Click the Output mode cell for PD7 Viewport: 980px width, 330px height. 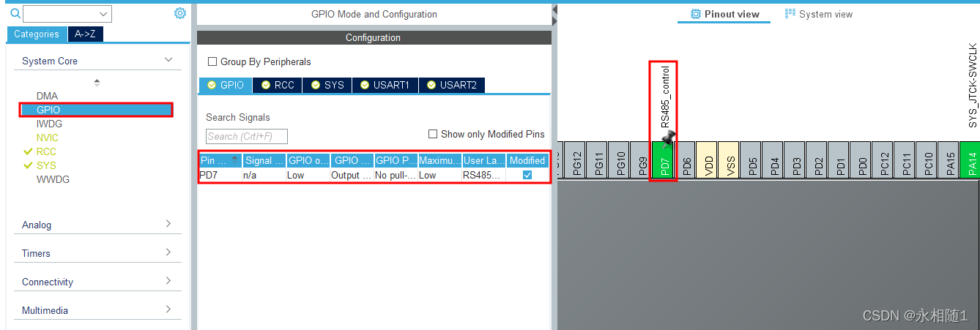[x=352, y=175]
